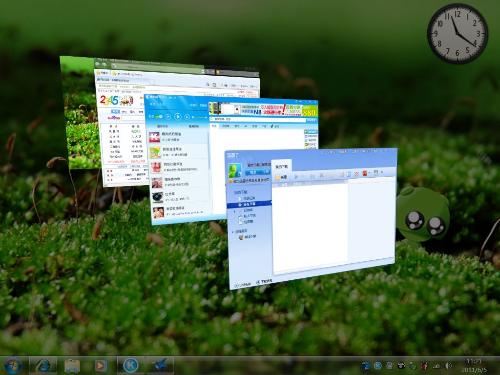Open Windows Explorer folder taskbar icon
The width and height of the screenshot is (500, 375).
point(72,366)
